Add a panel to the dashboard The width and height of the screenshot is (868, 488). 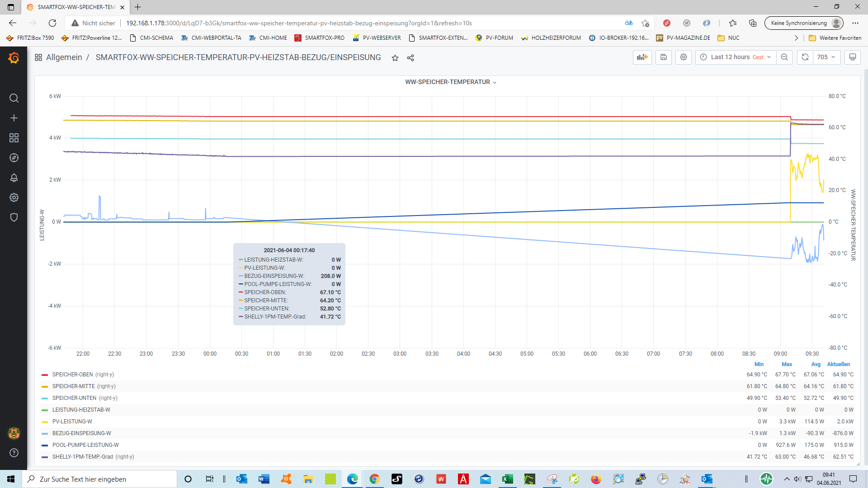(642, 57)
